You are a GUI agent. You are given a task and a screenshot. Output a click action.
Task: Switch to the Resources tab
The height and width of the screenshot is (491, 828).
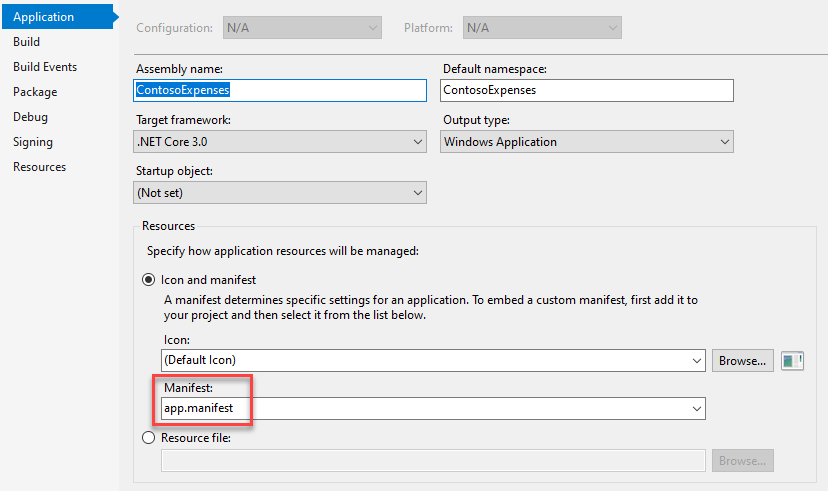(x=40, y=167)
